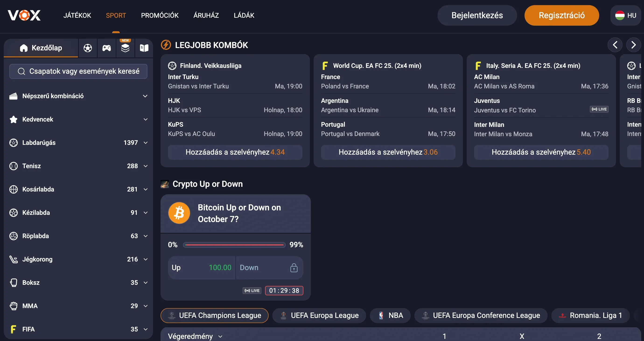644x341 pixels.
Task: Click the MMA fist icon
Action: (x=14, y=306)
